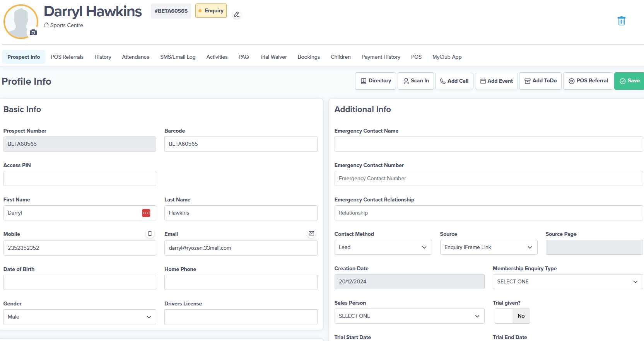Screen dimensions: 644x341
Task: Click the First Name field
Action: pyautogui.click(x=80, y=213)
